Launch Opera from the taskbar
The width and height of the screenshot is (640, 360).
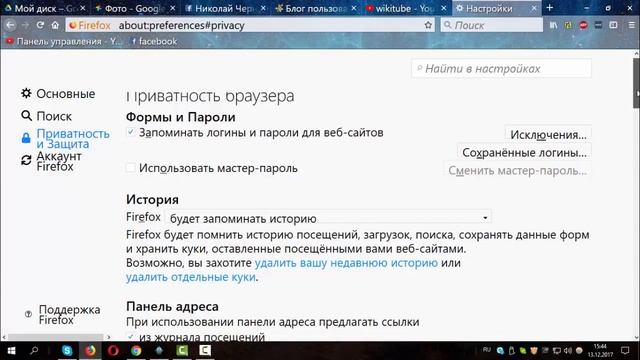(x=113, y=351)
